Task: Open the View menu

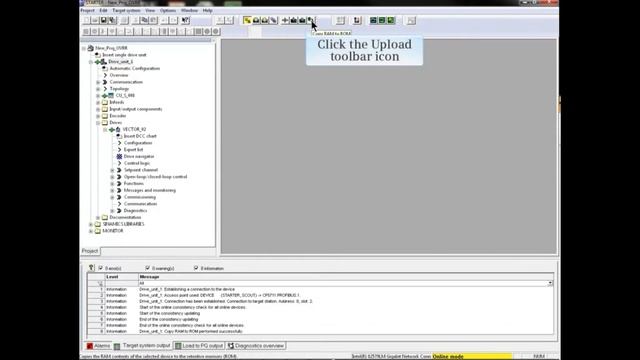Action: 150,10
